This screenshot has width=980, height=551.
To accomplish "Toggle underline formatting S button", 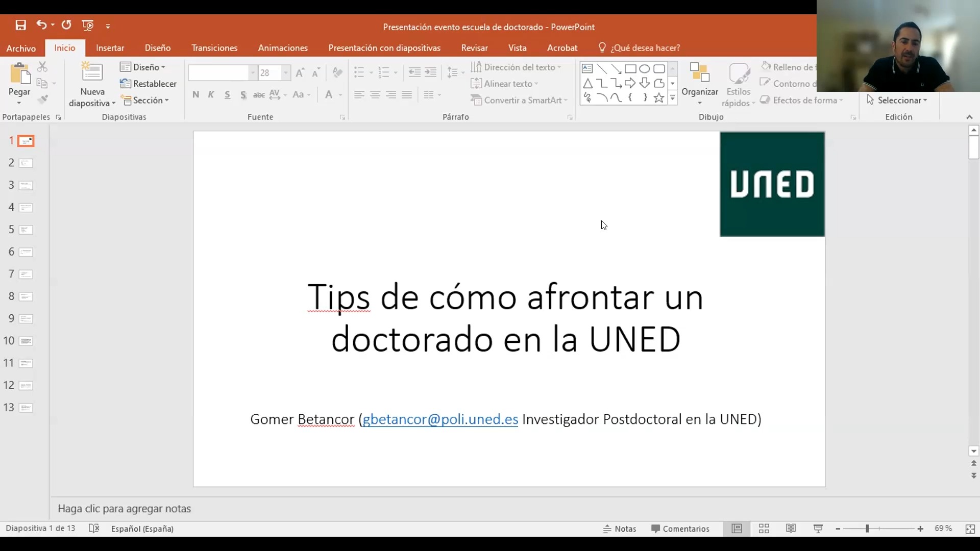I will (227, 95).
